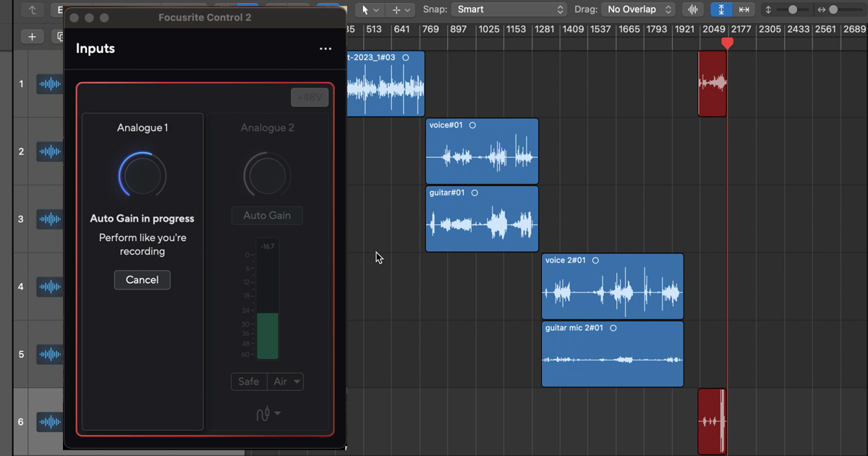
Task: Enable Safe mode on Analogue 2
Action: [x=249, y=381]
